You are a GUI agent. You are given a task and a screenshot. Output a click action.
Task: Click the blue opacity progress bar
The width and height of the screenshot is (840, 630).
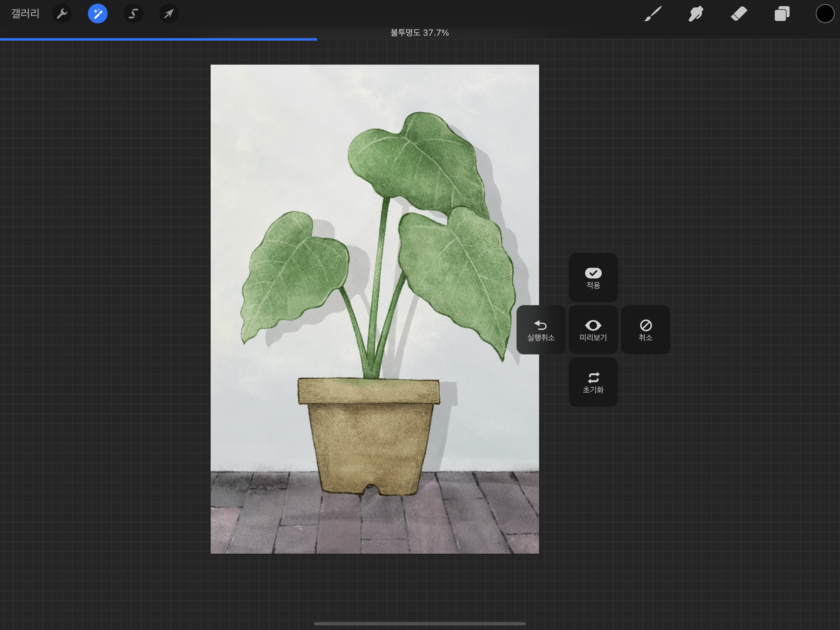click(158, 39)
